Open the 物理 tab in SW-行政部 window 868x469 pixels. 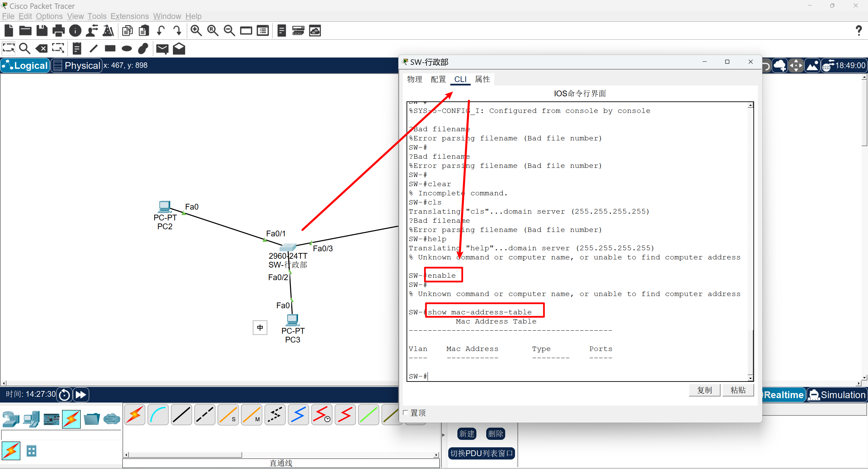pyautogui.click(x=414, y=79)
